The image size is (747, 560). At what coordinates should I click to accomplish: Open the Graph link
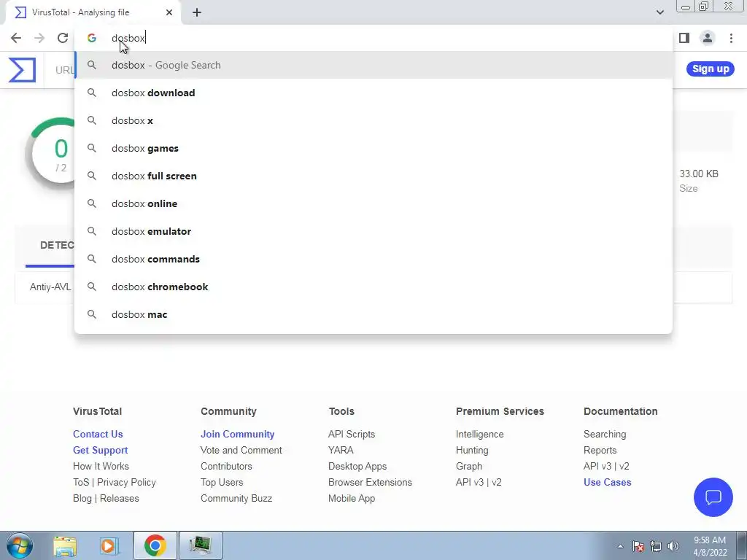(x=469, y=466)
